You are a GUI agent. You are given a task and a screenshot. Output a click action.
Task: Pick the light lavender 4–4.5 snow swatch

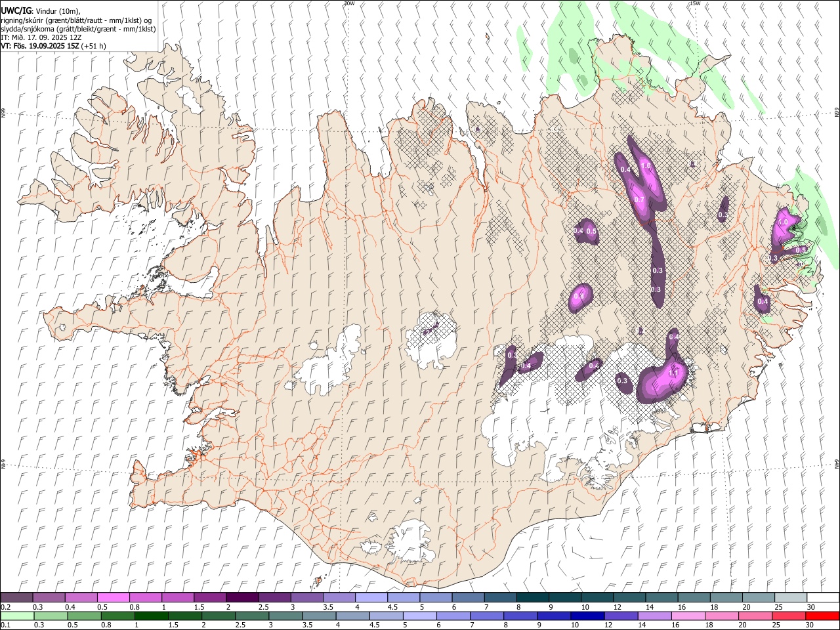click(370, 598)
